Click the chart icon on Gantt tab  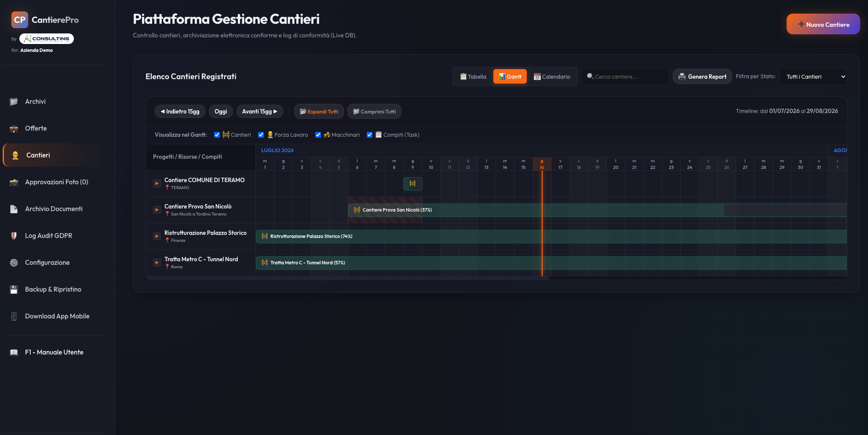point(502,77)
